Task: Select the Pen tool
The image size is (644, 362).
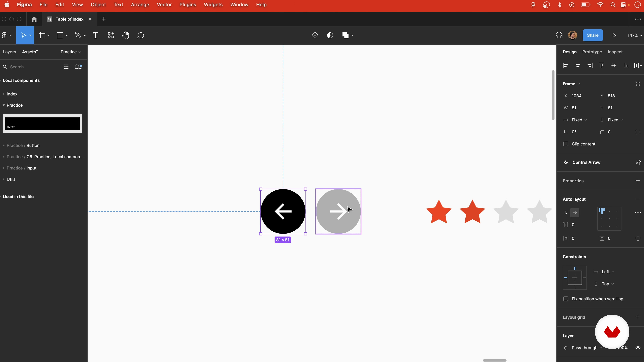Action: 78,35
